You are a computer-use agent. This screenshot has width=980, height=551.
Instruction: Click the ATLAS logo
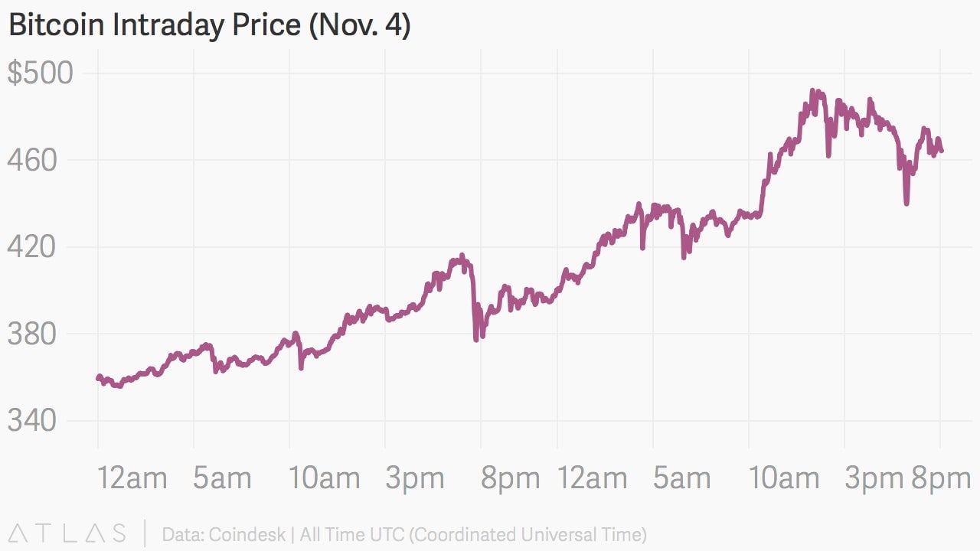click(67, 533)
